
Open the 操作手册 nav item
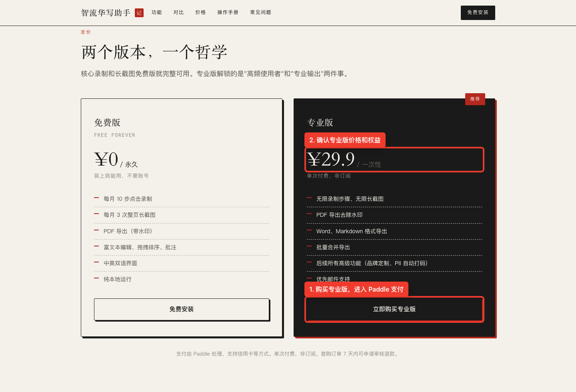click(228, 12)
